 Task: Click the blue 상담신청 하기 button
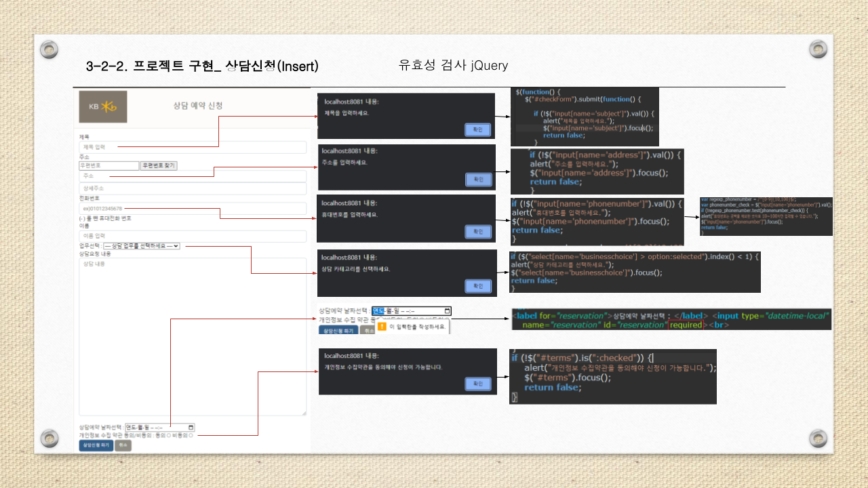click(x=96, y=445)
